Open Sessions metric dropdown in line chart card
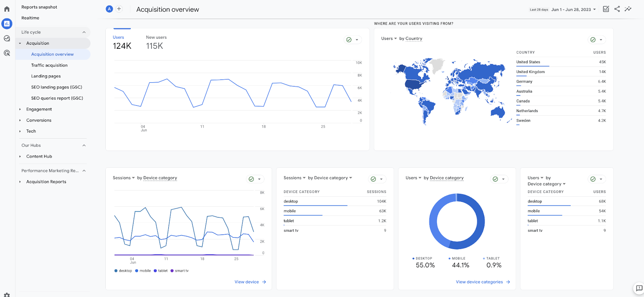 [124, 178]
